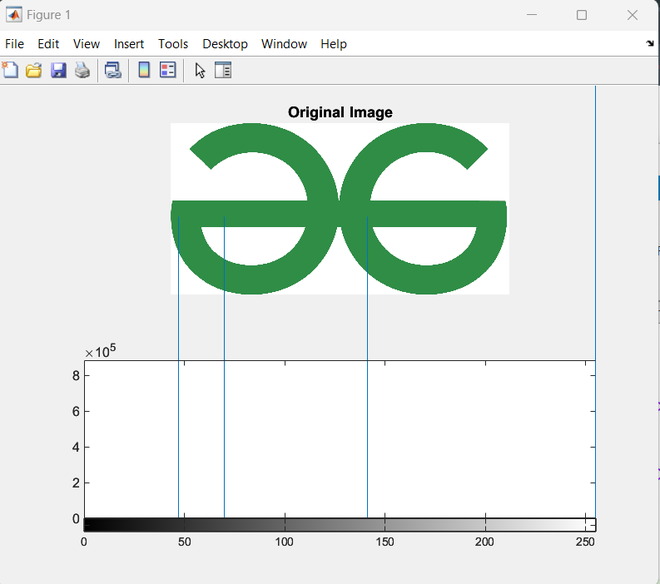Open the Insert menu
The image size is (660, 584).
pos(129,44)
